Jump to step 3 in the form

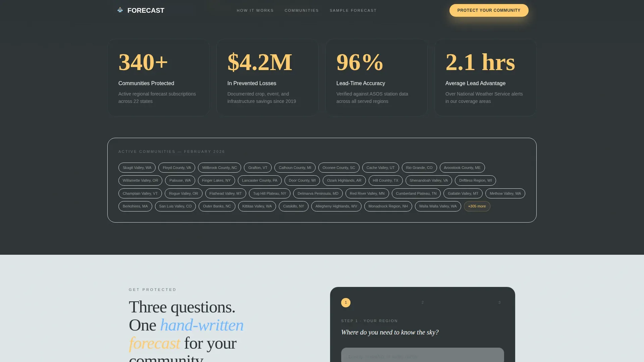(499, 303)
